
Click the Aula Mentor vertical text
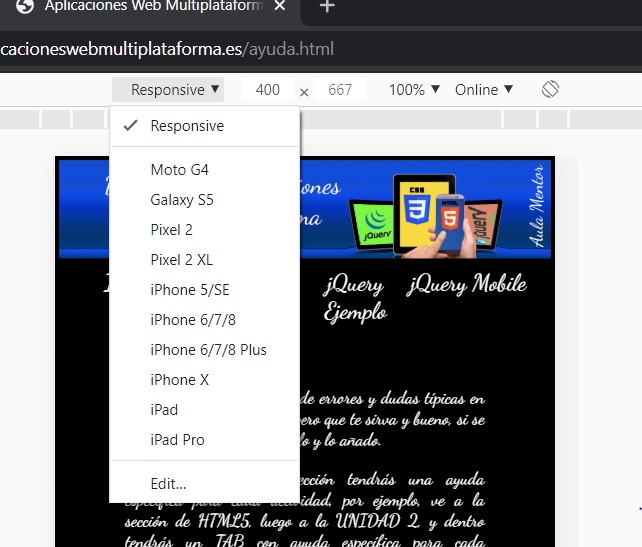(537, 206)
